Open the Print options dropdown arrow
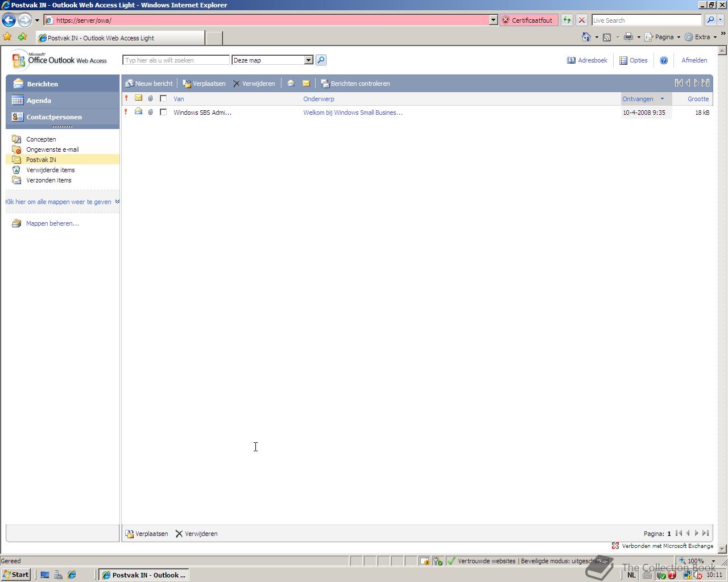Viewport: 728px width, 582px height. 639,37
